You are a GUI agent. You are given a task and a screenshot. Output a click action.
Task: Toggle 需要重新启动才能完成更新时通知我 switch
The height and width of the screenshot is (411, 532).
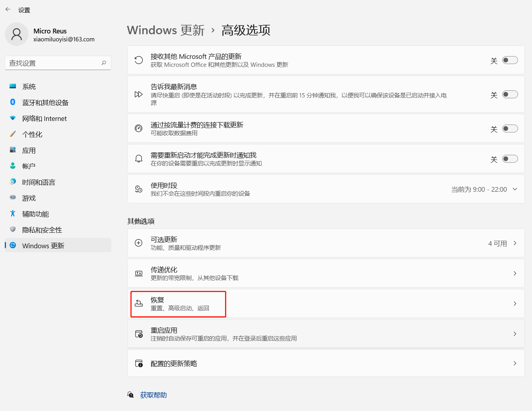510,159
